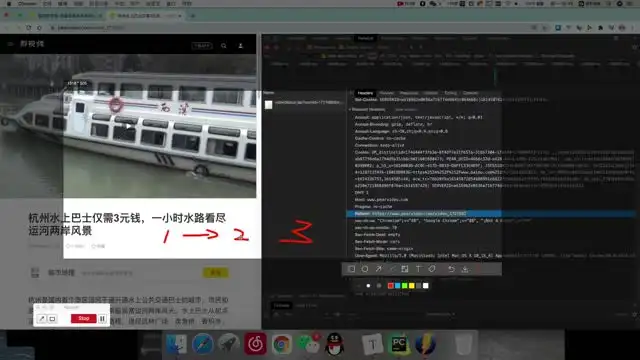
Task: Open a new Chrome tab with plus
Action: tap(193, 16)
